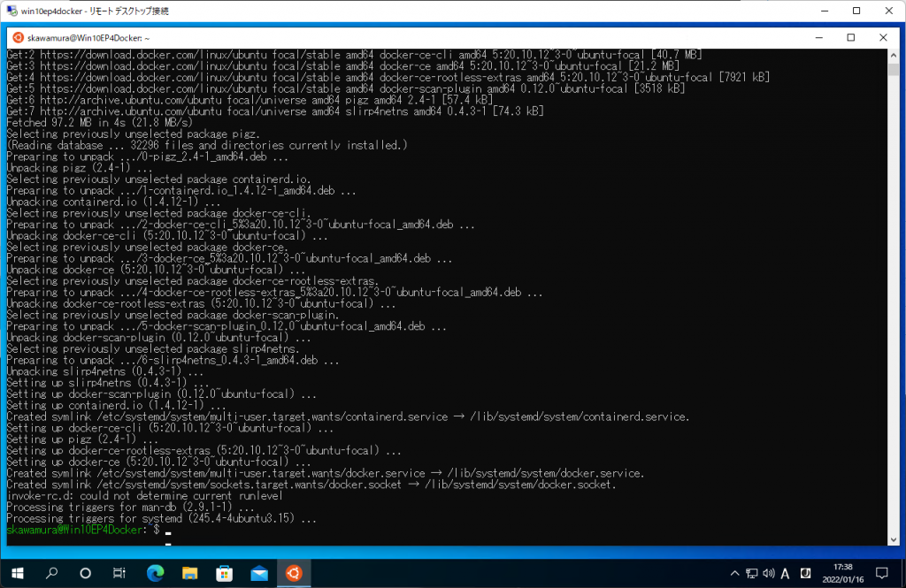The image size is (906, 588).
Task: Click the 'Fetched 97.2 MB in 4s' line
Action: point(99,122)
